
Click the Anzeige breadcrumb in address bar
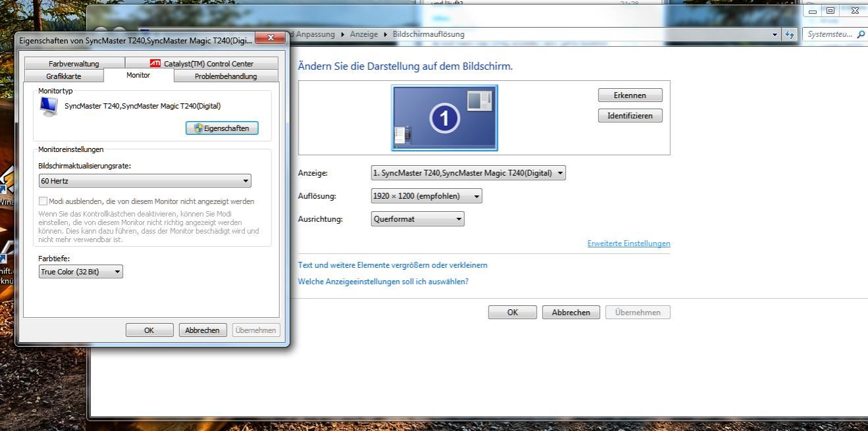364,34
